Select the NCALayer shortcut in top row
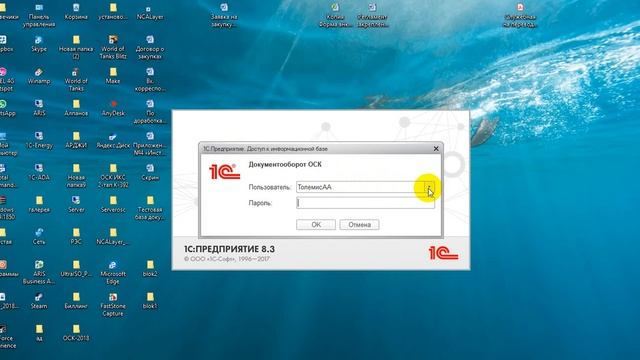Image resolution: width=640 pixels, height=360 pixels. 150,12
